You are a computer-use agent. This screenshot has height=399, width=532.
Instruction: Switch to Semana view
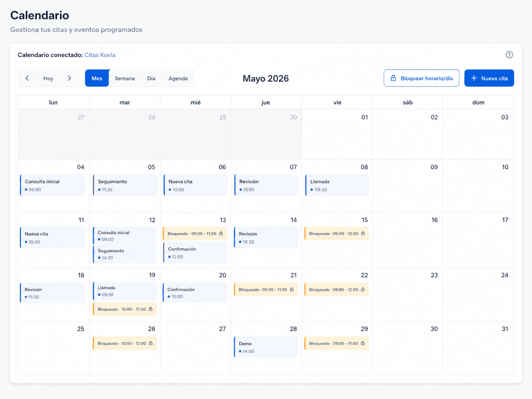pos(125,78)
